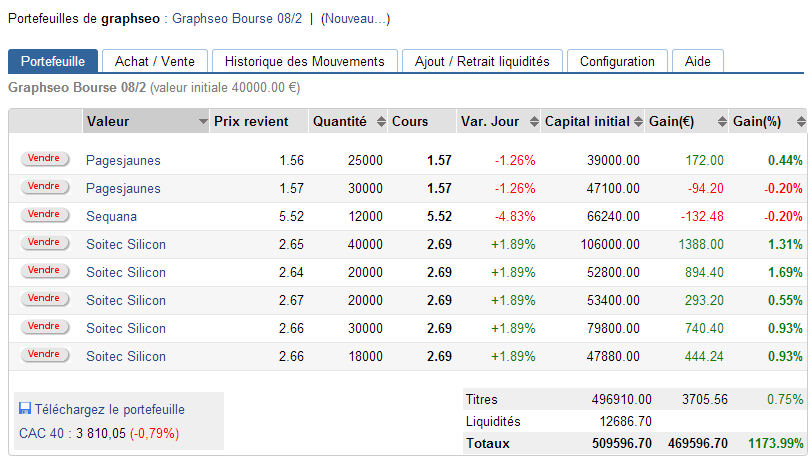Sell Pagesjaunes position with 25000 quantity

click(44, 159)
